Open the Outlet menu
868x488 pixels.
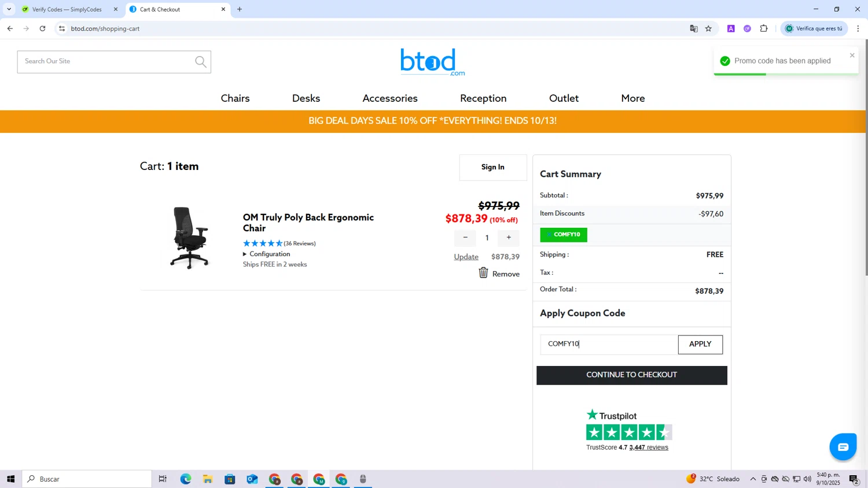(564, 98)
